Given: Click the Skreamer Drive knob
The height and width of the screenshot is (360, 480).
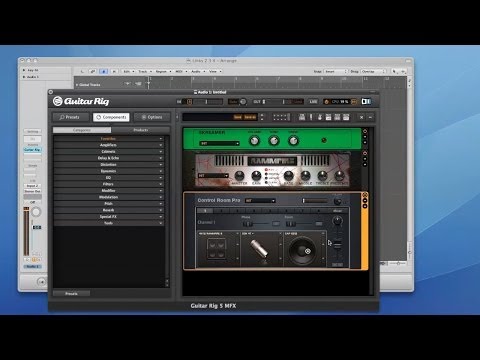Looking at the screenshot, I should (293, 141).
